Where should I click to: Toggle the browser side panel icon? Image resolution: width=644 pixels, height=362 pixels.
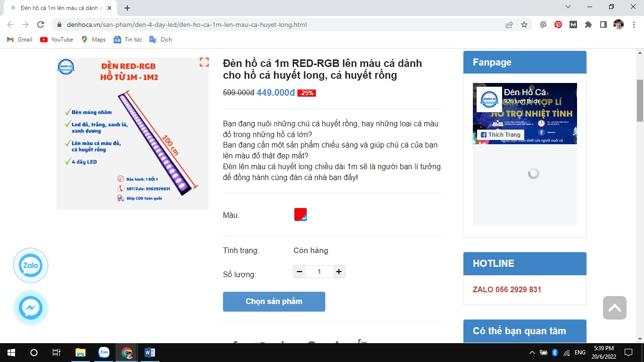tap(603, 25)
